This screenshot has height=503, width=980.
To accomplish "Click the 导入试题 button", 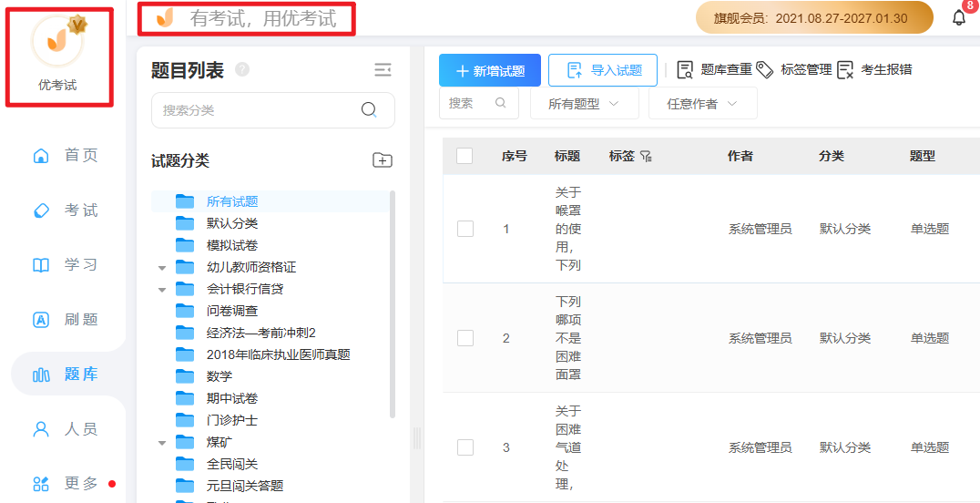I will coord(603,70).
